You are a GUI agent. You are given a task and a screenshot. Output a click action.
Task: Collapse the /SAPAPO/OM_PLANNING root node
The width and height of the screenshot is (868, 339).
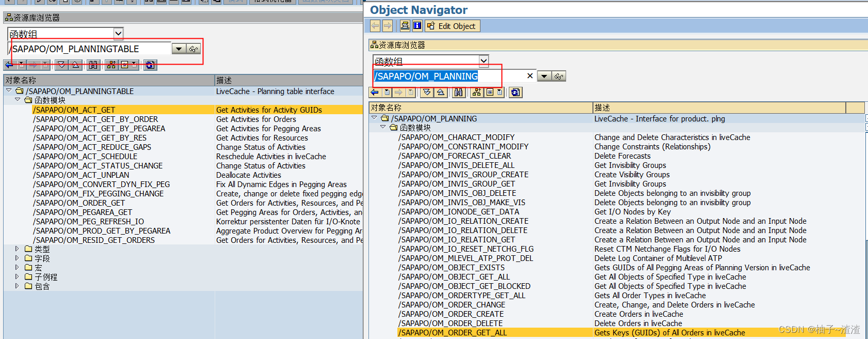point(374,118)
